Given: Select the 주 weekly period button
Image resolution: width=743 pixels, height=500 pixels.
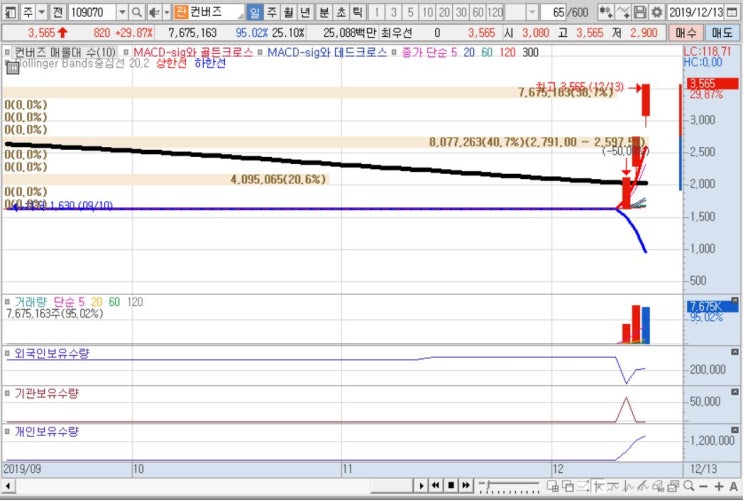Looking at the screenshot, I should click(272, 12).
